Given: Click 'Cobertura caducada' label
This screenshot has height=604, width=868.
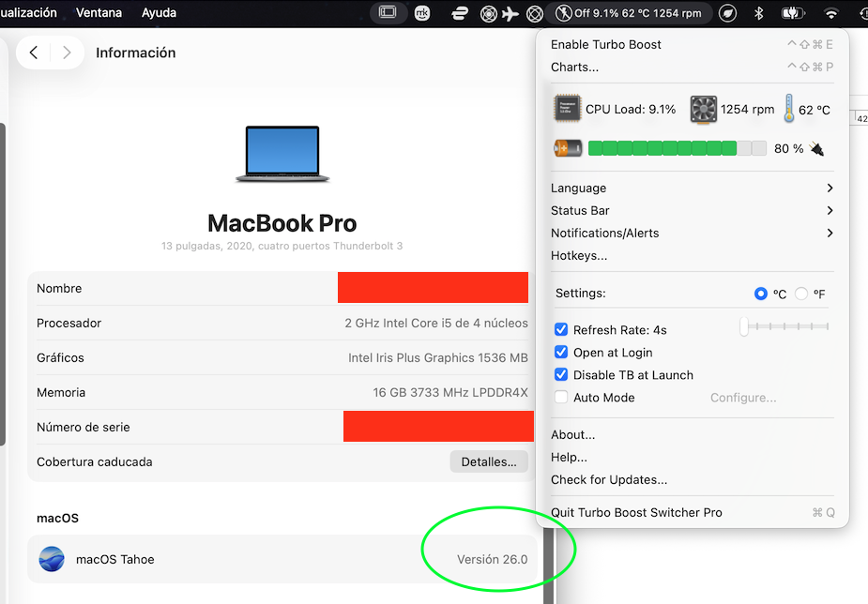Looking at the screenshot, I should coord(94,461).
